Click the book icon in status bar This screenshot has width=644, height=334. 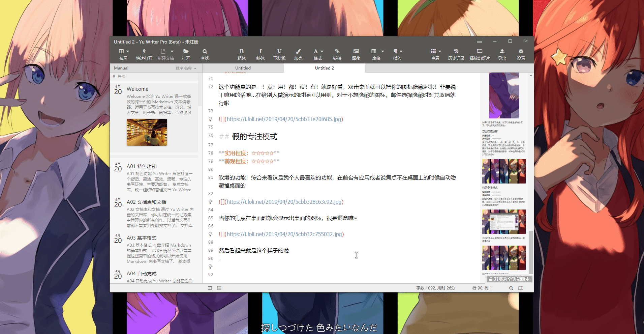point(521,288)
